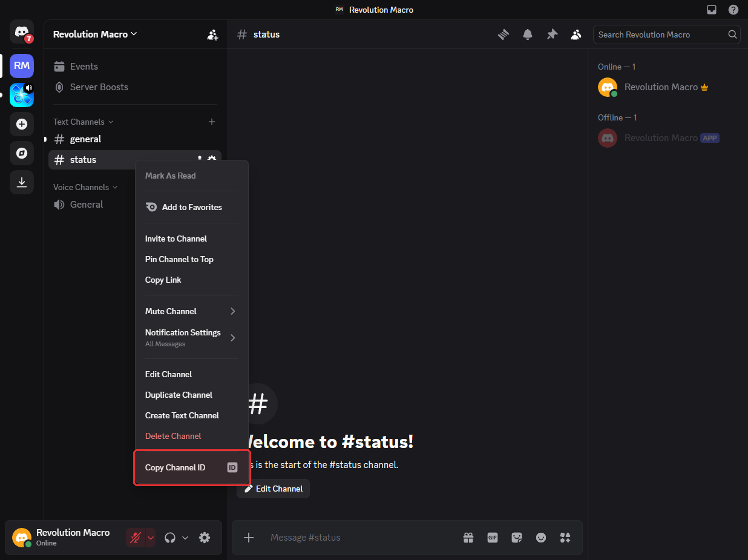Toggle headphones deafen button
Screen dimensions: 748x560
(x=170, y=538)
